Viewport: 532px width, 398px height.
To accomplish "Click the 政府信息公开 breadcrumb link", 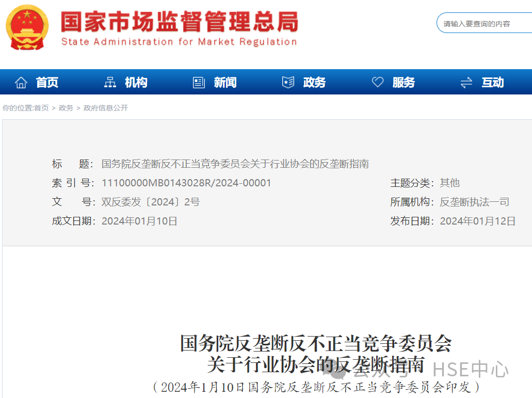I will tap(105, 108).
